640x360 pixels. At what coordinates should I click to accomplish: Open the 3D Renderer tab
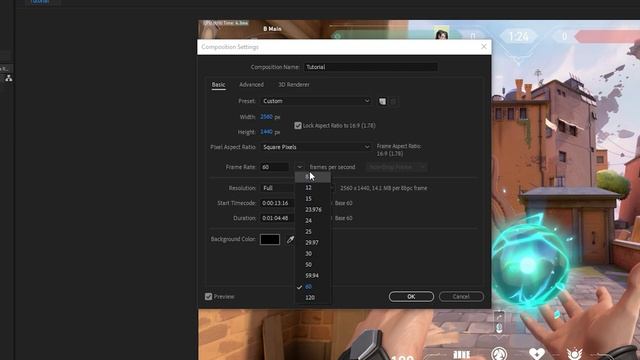point(294,84)
